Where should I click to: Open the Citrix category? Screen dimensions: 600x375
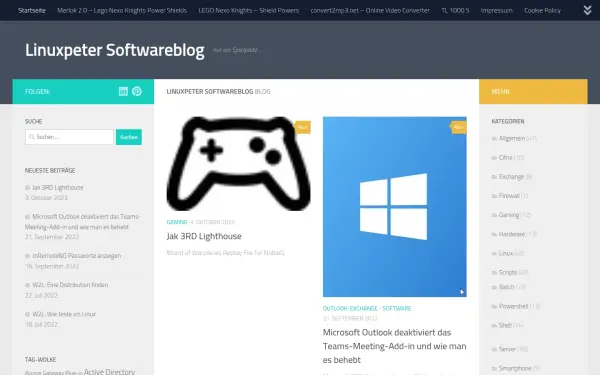click(x=505, y=158)
